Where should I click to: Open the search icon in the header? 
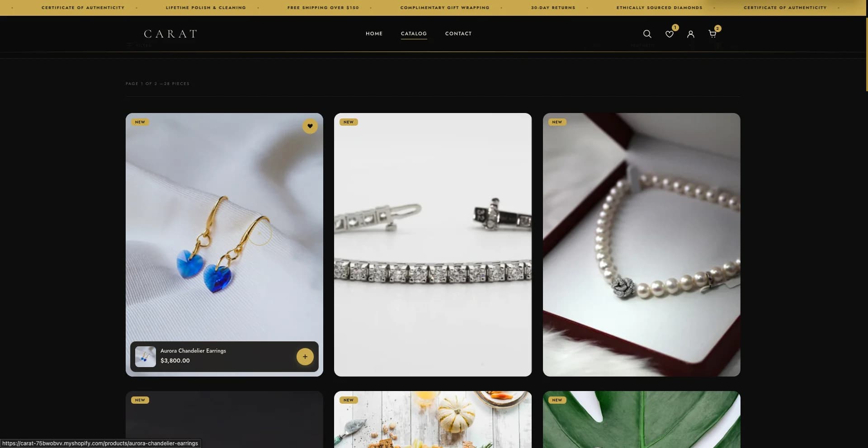647,34
